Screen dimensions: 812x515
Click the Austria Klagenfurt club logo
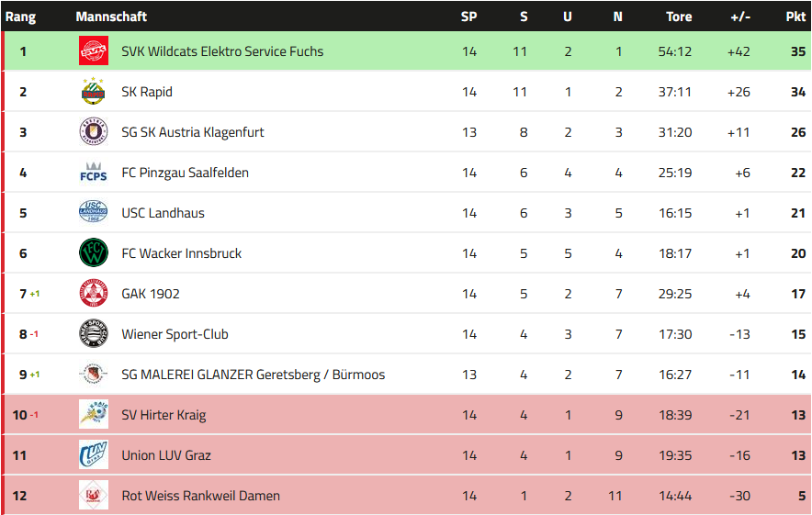94,132
